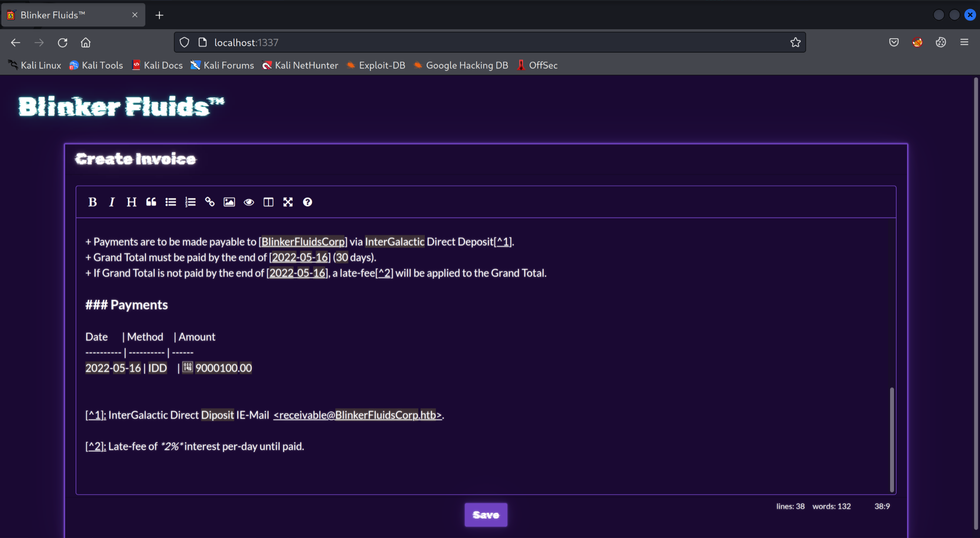Enable side-by-side editing view
Screen dimensions: 980x538
click(268, 201)
